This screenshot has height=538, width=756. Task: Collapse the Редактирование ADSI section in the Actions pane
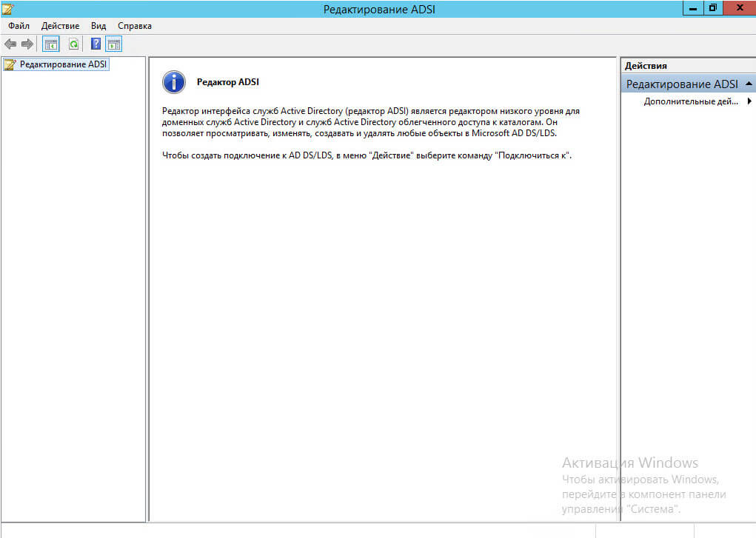pyautogui.click(x=749, y=84)
